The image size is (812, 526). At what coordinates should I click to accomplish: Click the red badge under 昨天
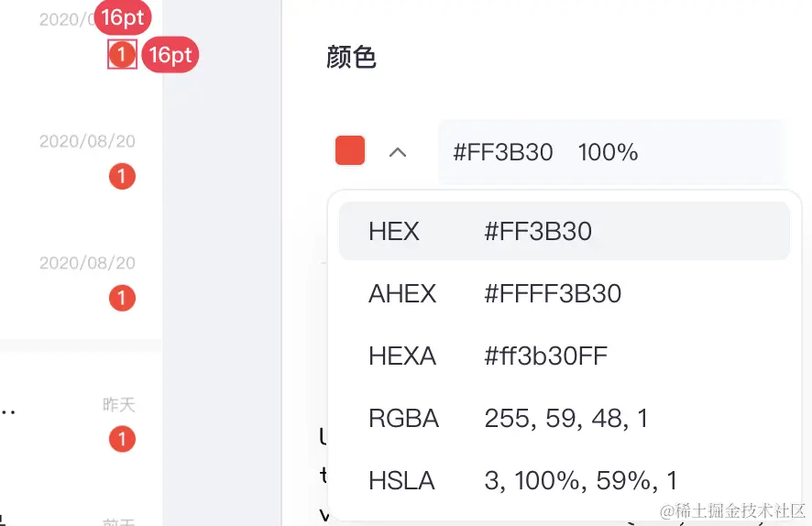[x=122, y=439]
